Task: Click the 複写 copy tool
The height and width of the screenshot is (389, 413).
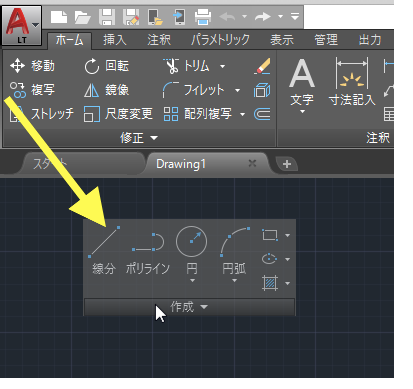Action: pos(32,90)
